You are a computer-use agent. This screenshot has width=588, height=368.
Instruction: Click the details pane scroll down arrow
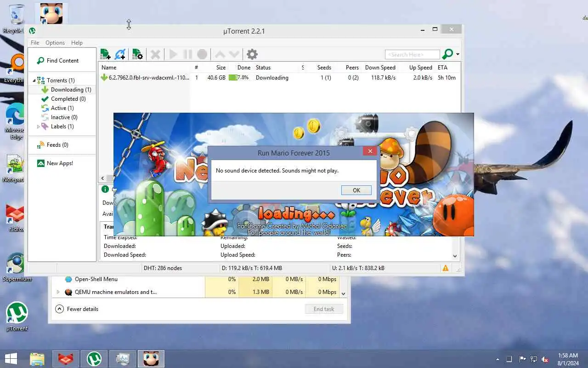coord(455,256)
